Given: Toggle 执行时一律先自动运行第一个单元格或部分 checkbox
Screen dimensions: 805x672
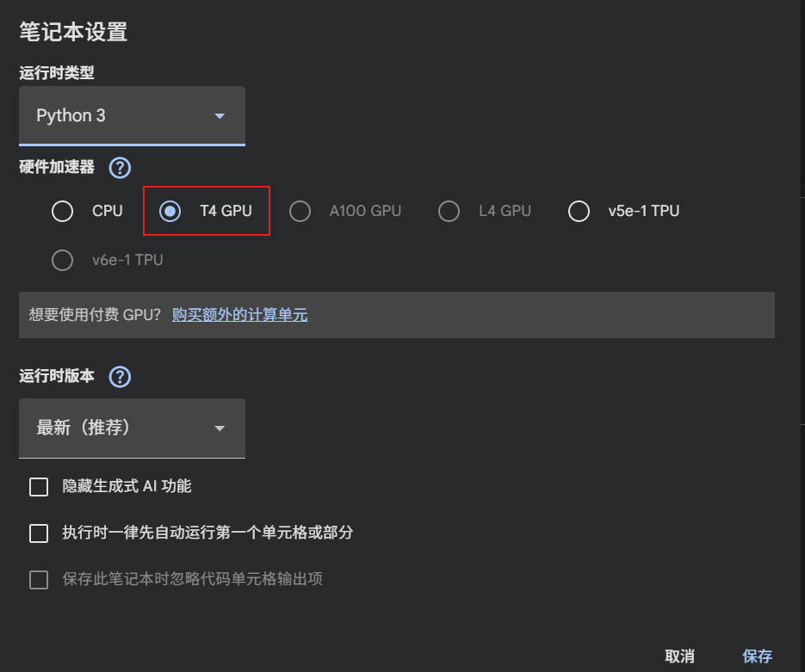Looking at the screenshot, I should coord(39,533).
